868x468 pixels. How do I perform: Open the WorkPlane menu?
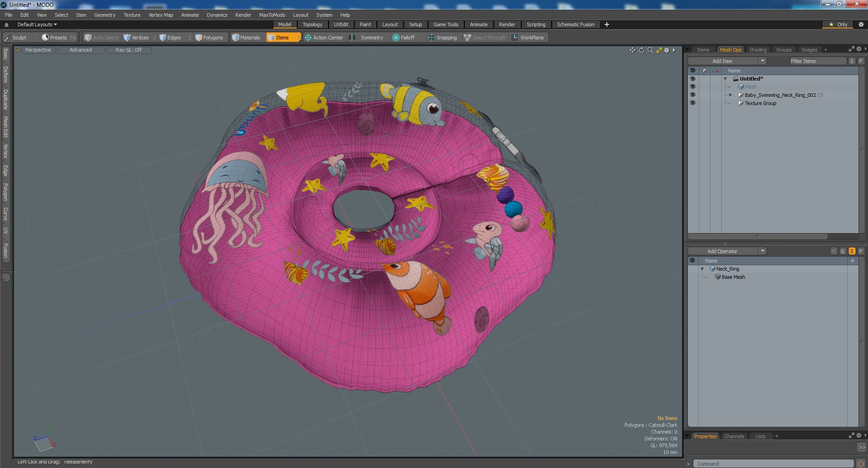(x=528, y=38)
